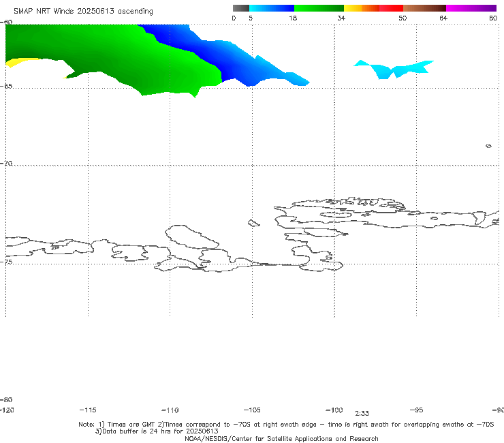Click the small island outline near -105
Viewport: 504px width, 443px height.
pyautogui.click(x=253, y=223)
